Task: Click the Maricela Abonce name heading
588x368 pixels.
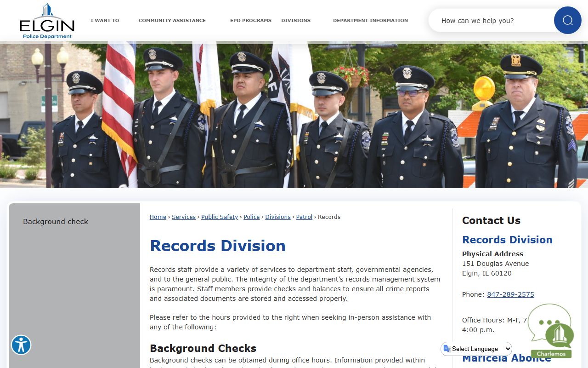Action: pos(506,358)
